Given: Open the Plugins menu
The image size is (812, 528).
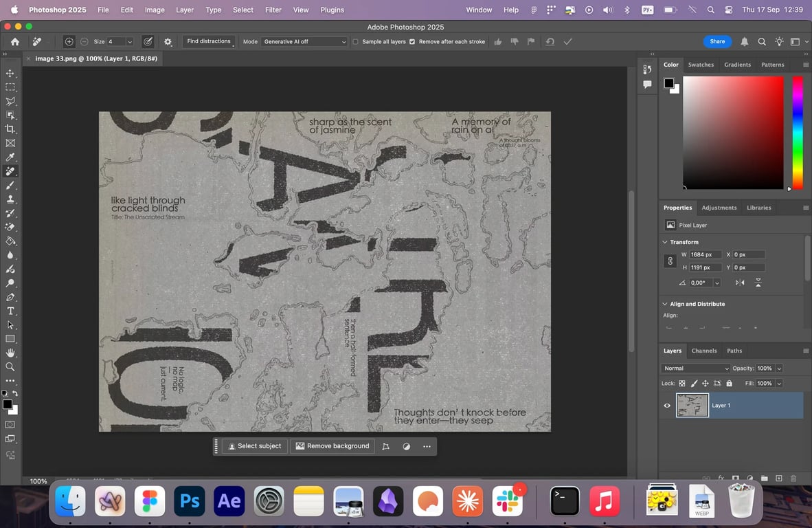Looking at the screenshot, I should tap(332, 10).
